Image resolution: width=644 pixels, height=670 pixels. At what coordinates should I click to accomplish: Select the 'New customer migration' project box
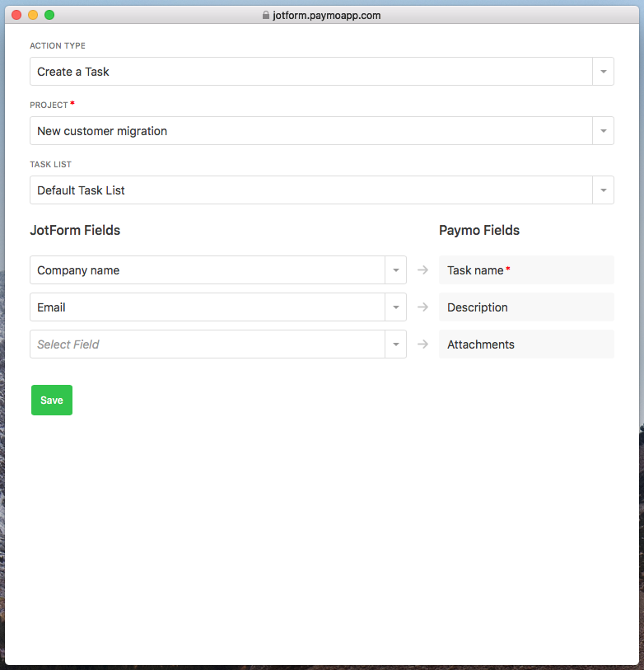[x=310, y=131]
